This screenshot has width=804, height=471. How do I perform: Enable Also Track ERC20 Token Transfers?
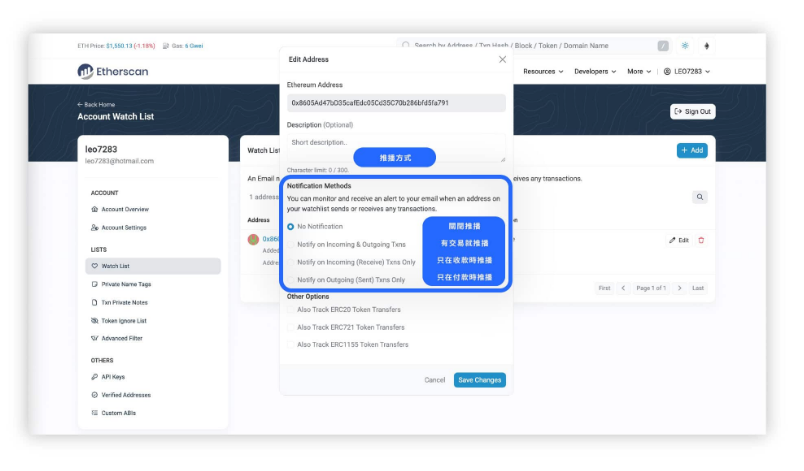click(291, 310)
